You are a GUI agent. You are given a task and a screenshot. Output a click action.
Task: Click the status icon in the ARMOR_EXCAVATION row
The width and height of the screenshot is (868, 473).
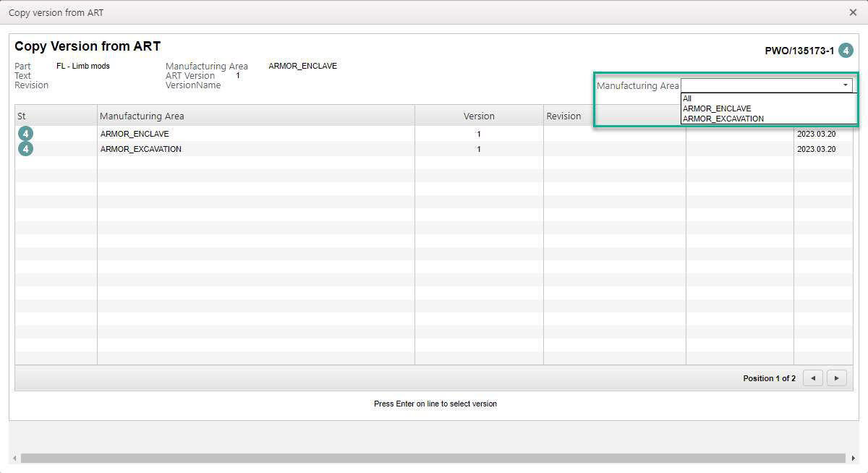click(x=25, y=149)
